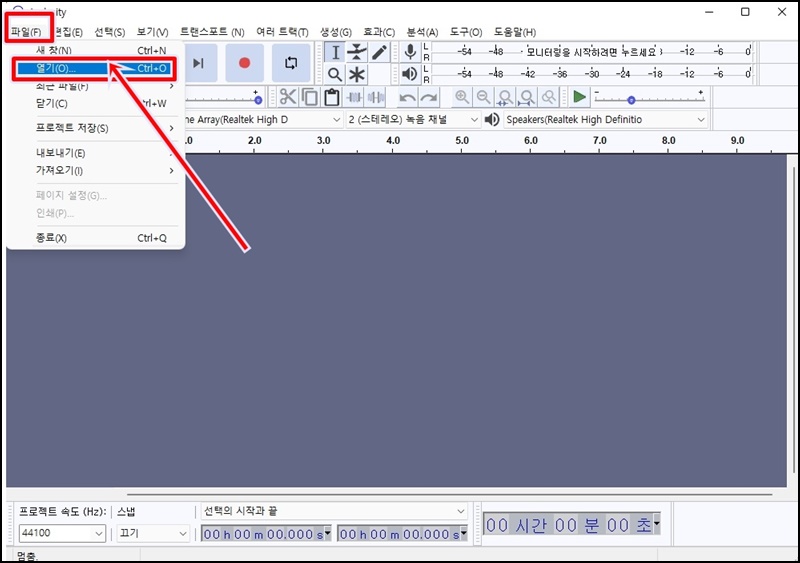This screenshot has height=563, width=800.
Task: Select the asterisk Multi-tool
Action: [x=357, y=75]
